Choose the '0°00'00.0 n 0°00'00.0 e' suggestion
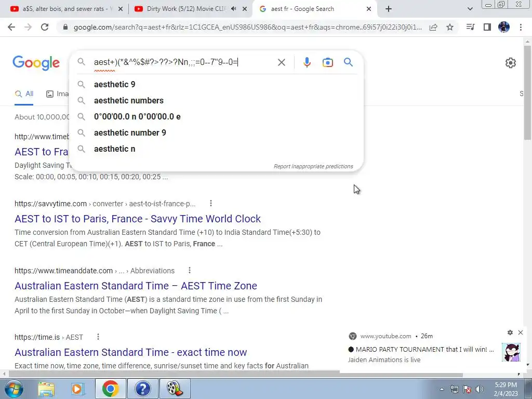This screenshot has height=399, width=532. (x=216, y=116)
